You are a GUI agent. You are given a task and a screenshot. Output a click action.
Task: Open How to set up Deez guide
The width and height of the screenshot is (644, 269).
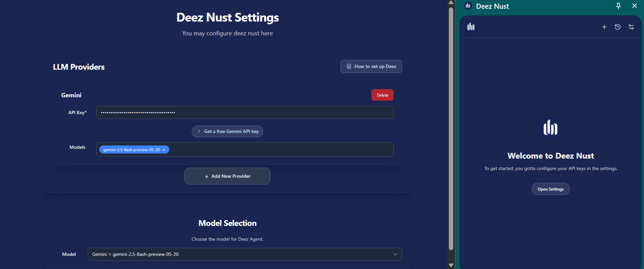(371, 66)
